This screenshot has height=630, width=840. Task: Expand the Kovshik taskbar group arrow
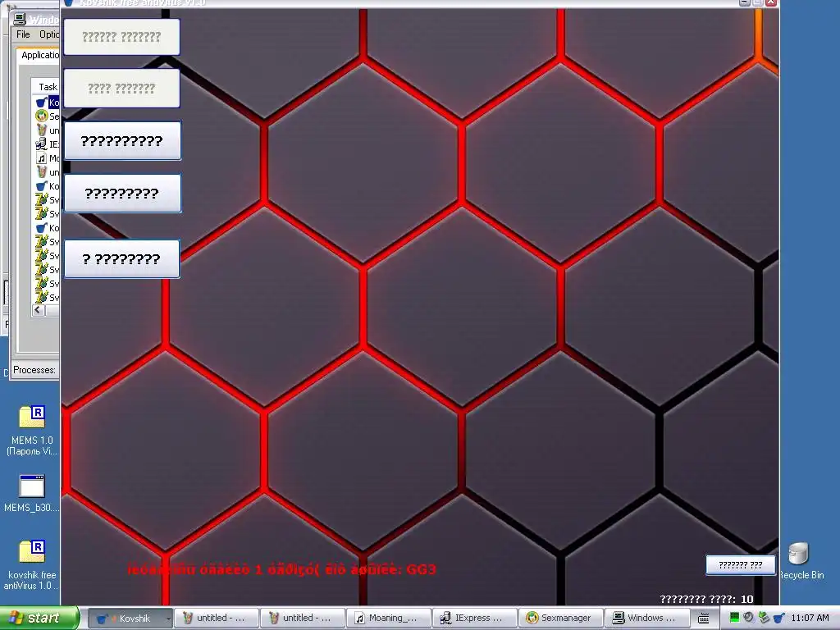click(x=168, y=619)
